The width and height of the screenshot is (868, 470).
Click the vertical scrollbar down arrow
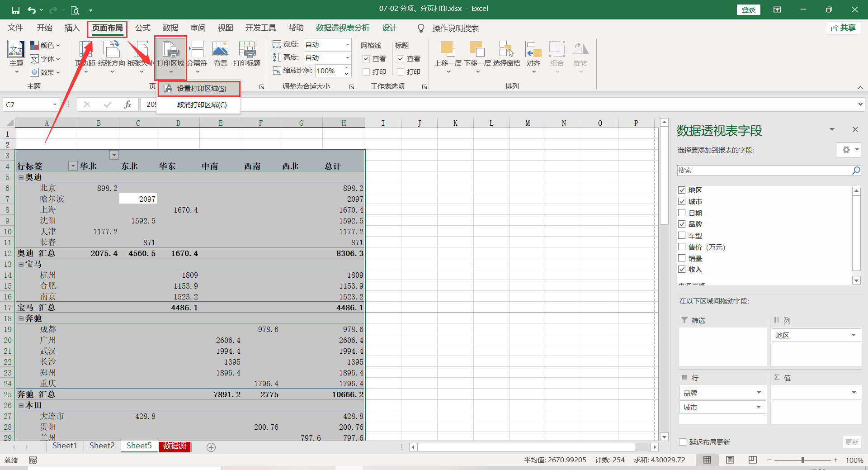point(664,437)
